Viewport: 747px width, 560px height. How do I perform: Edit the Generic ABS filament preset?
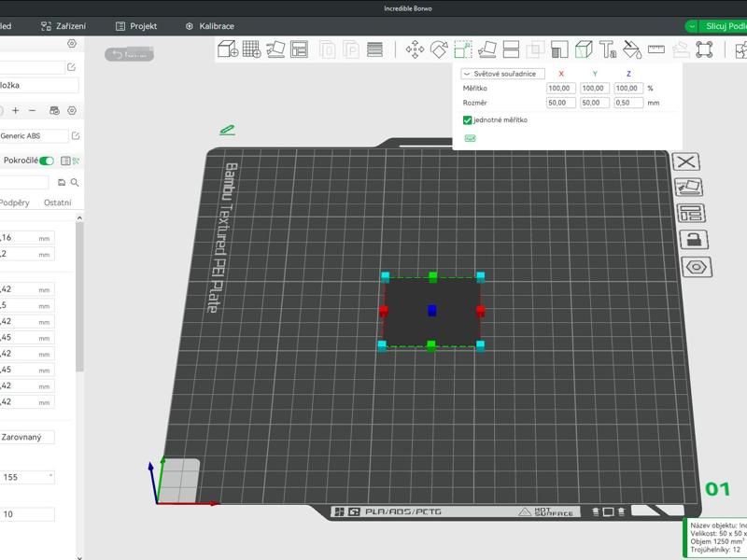pyautogui.click(x=76, y=135)
